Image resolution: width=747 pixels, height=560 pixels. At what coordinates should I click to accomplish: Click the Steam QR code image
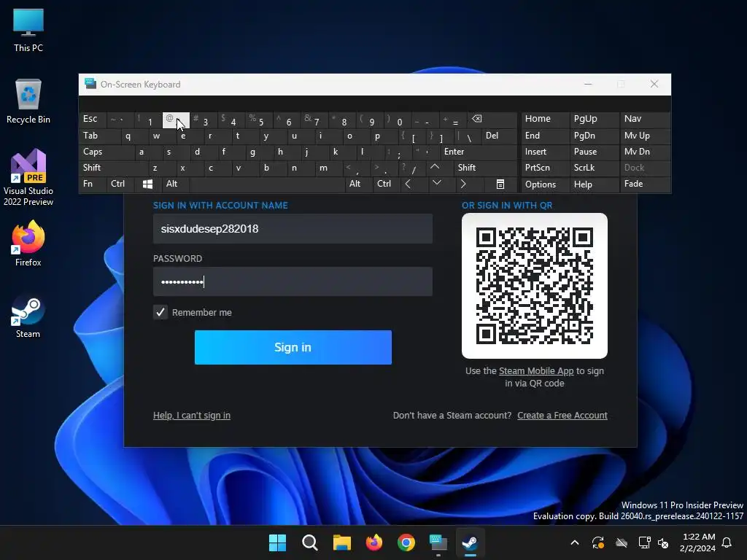(x=535, y=286)
